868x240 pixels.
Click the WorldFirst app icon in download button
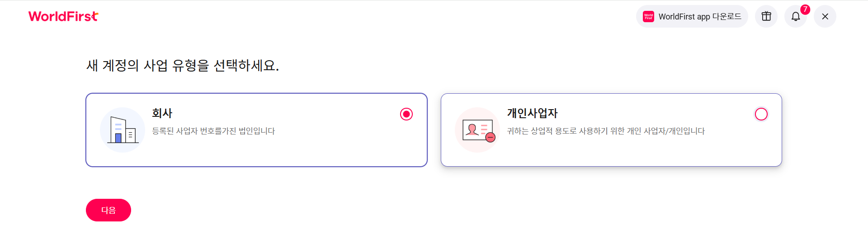click(x=648, y=16)
